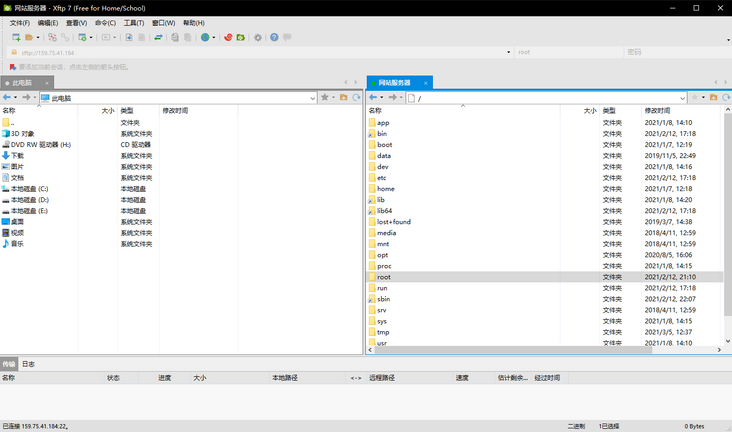The height and width of the screenshot is (432, 732).
Task: Click the globe icon in the toolbar
Action: (205, 37)
